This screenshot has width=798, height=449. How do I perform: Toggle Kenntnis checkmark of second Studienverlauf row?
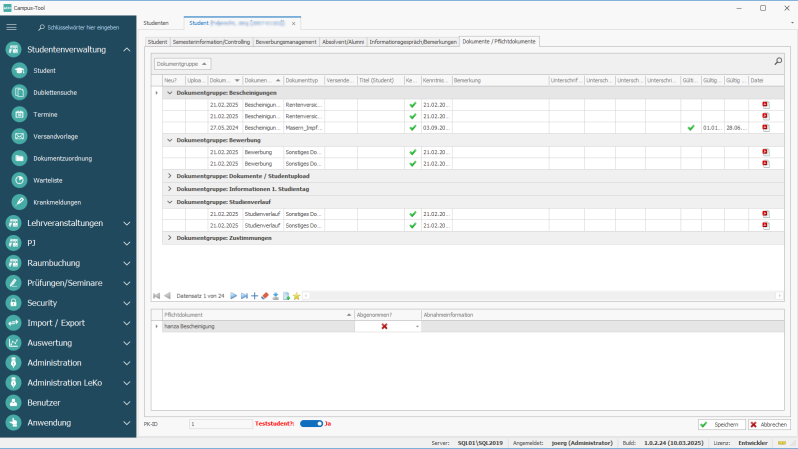(413, 226)
